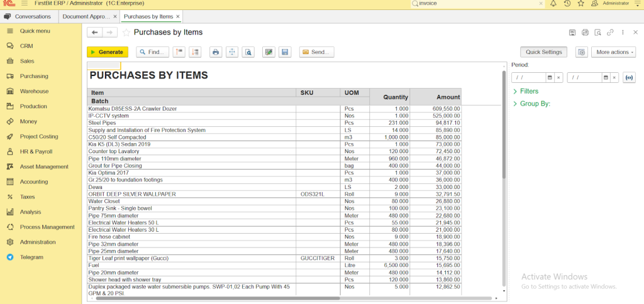
Task: Open Taxes section
Action: 27,197
